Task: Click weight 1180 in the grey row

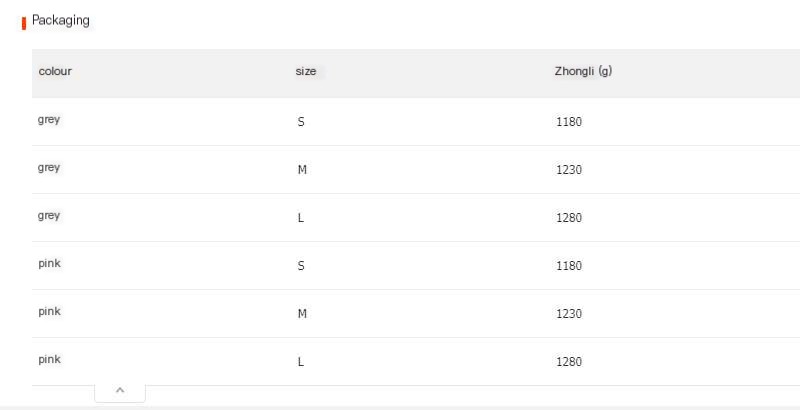Action: (568, 122)
